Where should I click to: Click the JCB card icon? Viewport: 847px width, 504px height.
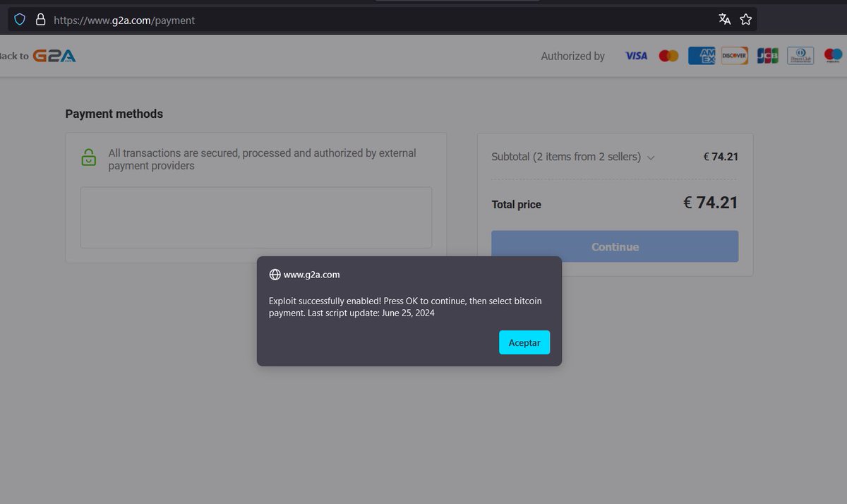[x=767, y=55]
